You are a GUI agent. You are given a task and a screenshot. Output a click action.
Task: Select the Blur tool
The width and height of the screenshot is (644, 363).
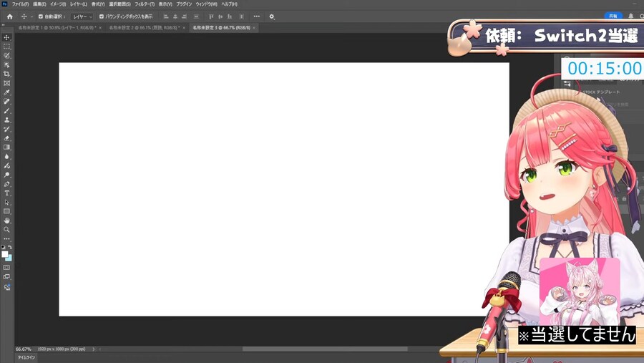tap(6, 157)
